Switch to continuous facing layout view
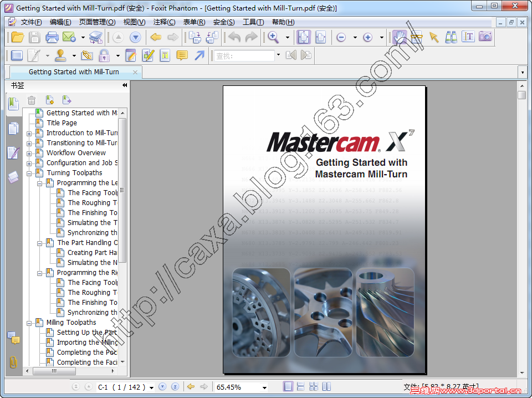The width and height of the screenshot is (532, 398). (x=314, y=386)
